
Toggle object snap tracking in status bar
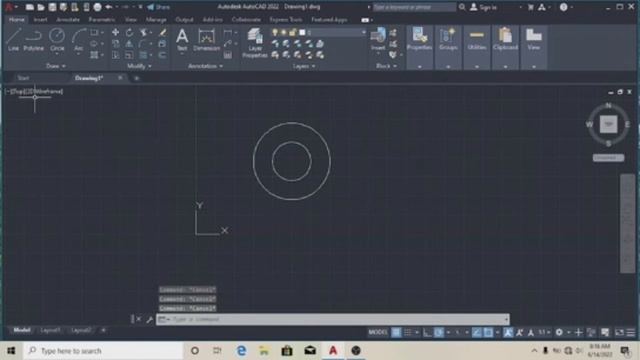coord(476,333)
